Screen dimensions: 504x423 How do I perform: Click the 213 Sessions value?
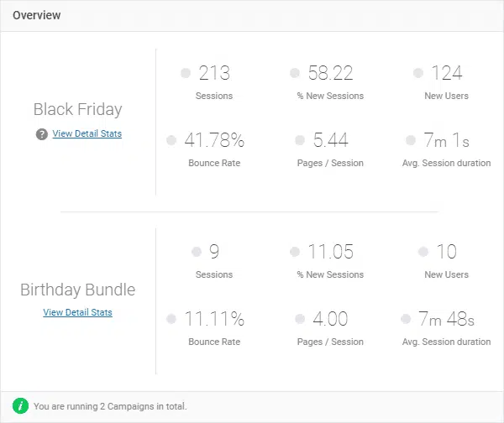[214, 73]
